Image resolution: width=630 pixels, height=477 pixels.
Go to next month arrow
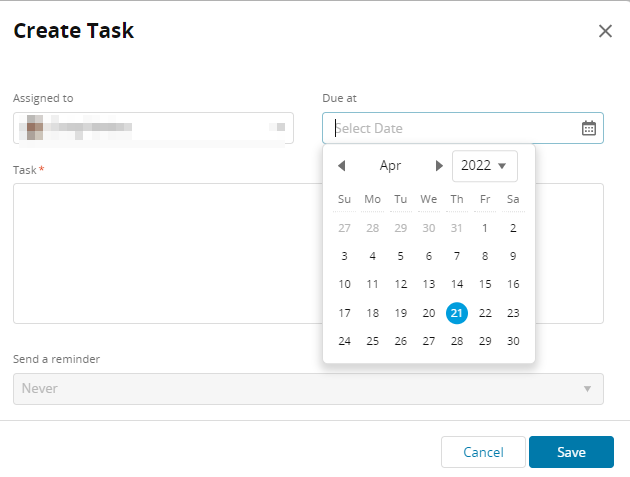coord(439,166)
